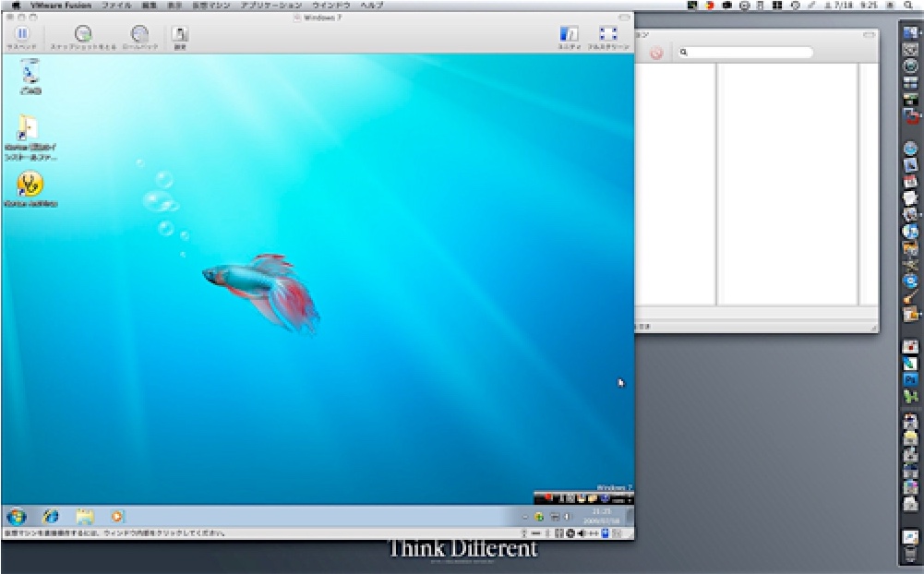Click the Windows taskbar clock
The image size is (924, 574).
602,516
